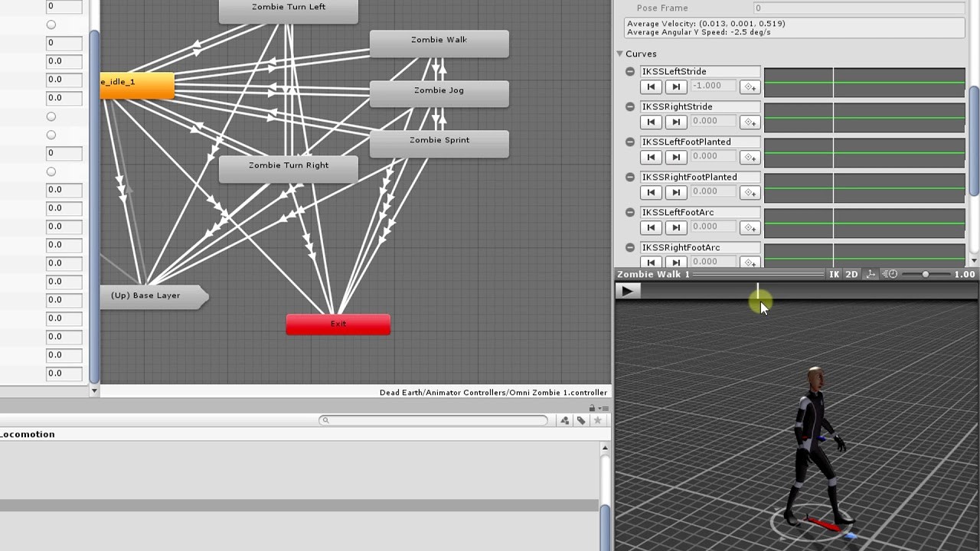Jump to next key on IKSSLeftFootArc
The height and width of the screenshot is (551, 980).
tap(676, 227)
